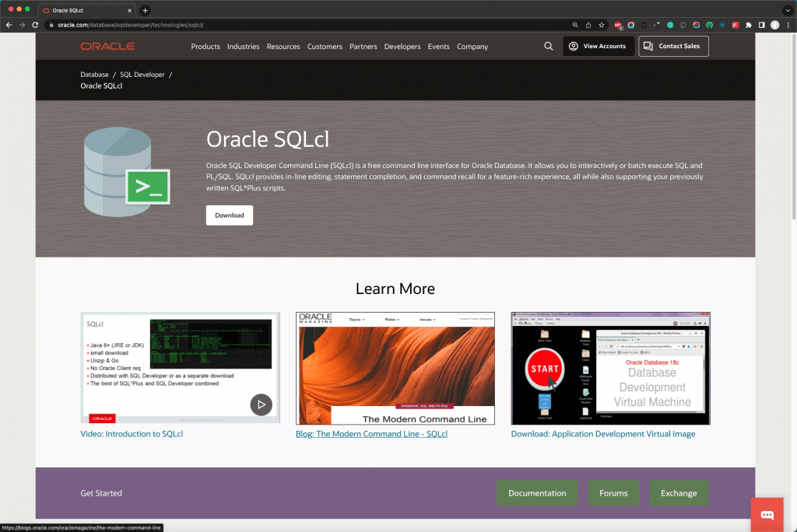Open the Developers menu
The width and height of the screenshot is (797, 532).
tap(402, 46)
